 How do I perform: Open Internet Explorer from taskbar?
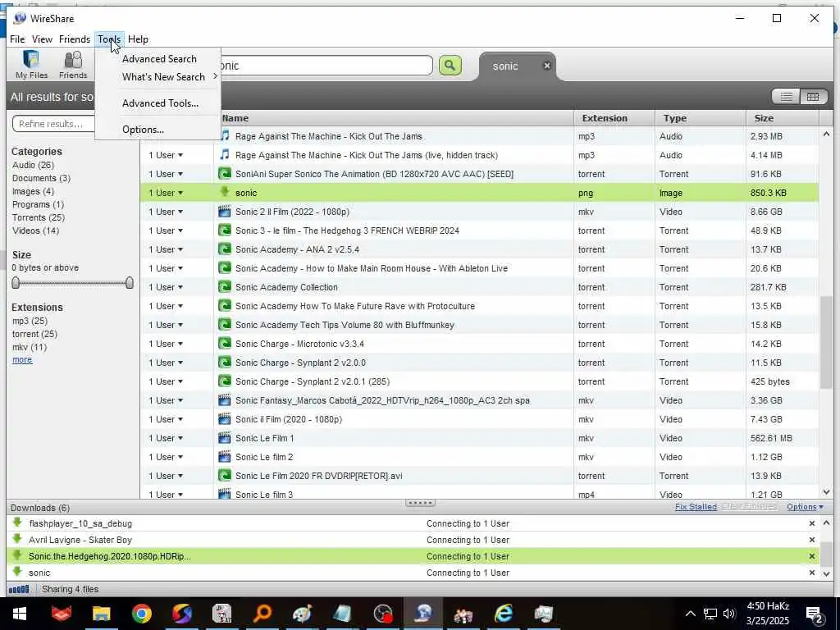coord(504,614)
